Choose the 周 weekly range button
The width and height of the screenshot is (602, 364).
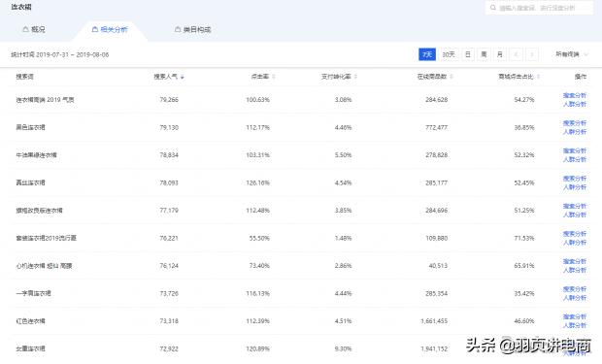tap(484, 54)
